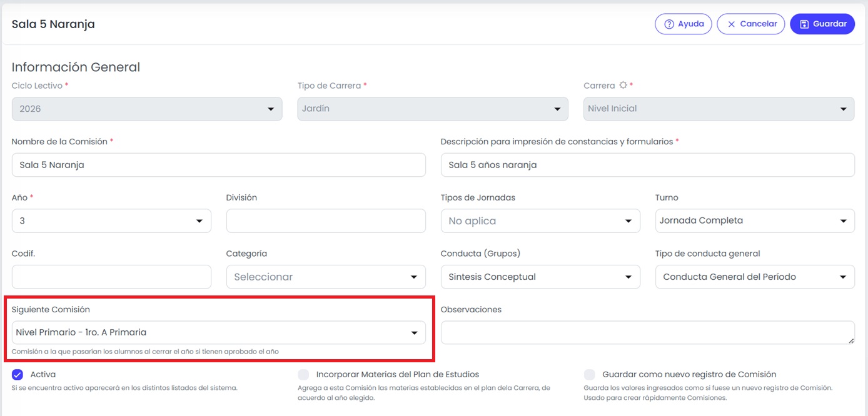The image size is (868, 416).
Task: Enable Incorporar Materias del Plan de Estudios
Action: click(303, 375)
